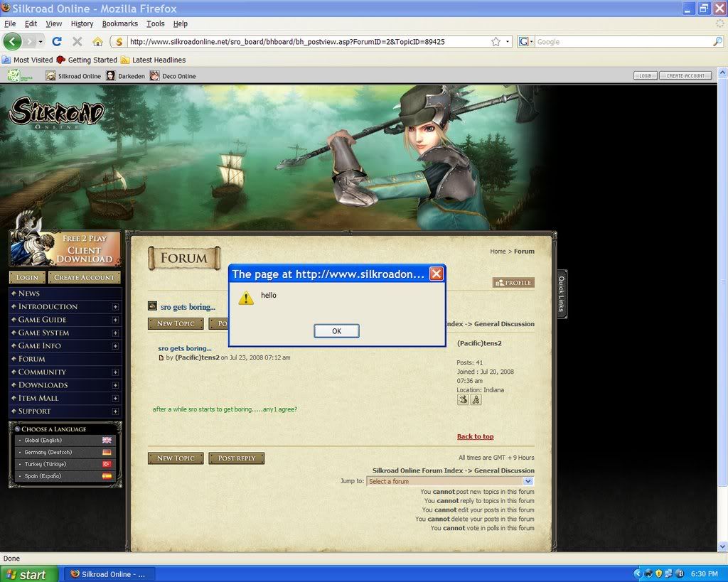Click the first user profile icon under Location
Image resolution: width=728 pixels, height=582 pixels.
click(x=462, y=399)
